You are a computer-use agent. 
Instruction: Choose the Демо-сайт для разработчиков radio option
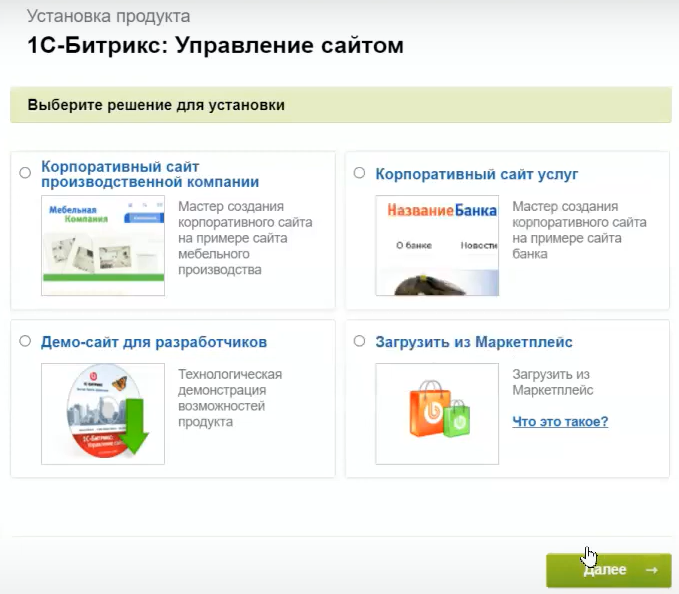tap(25, 341)
